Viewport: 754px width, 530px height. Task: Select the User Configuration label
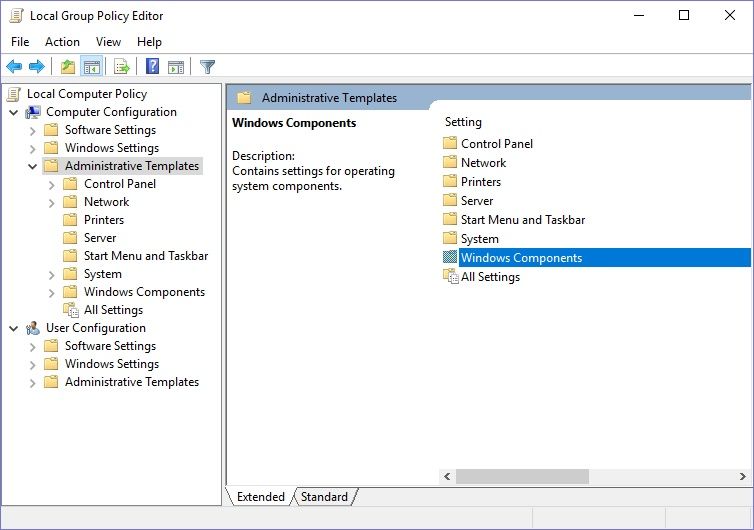click(x=96, y=328)
